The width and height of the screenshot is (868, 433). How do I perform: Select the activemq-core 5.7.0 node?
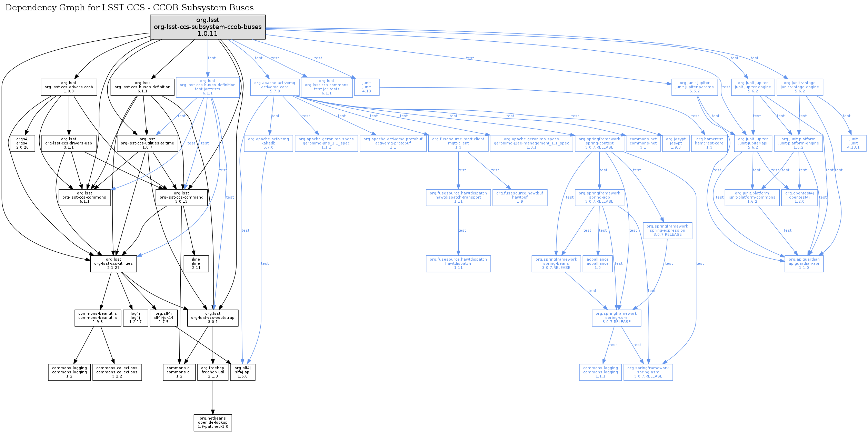tap(275, 87)
